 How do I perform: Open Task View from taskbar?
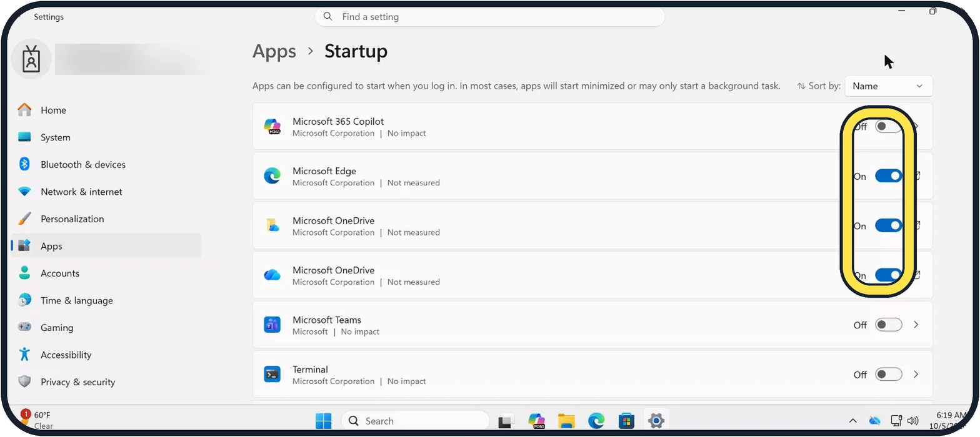click(x=506, y=421)
